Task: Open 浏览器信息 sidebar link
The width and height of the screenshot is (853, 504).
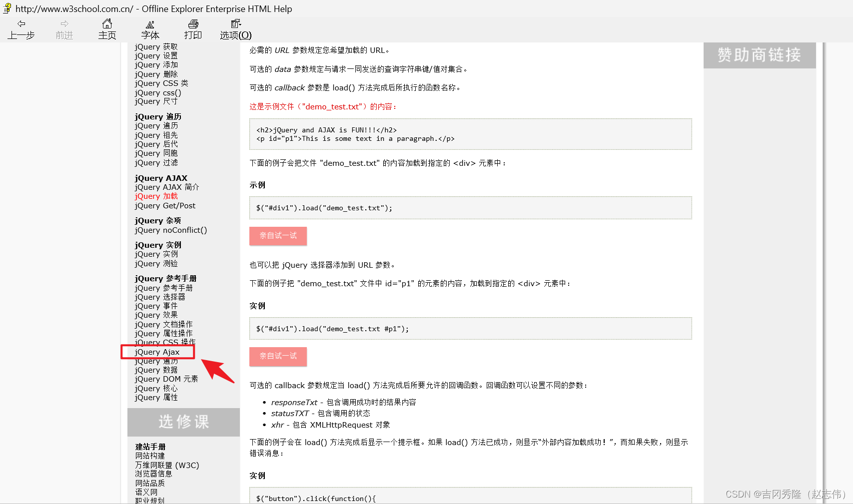Action: pos(153,474)
